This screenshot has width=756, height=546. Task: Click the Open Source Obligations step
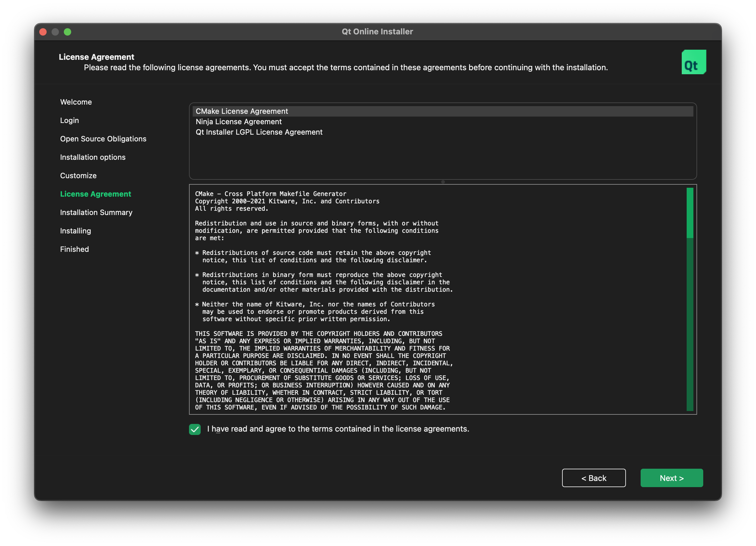pyautogui.click(x=103, y=139)
